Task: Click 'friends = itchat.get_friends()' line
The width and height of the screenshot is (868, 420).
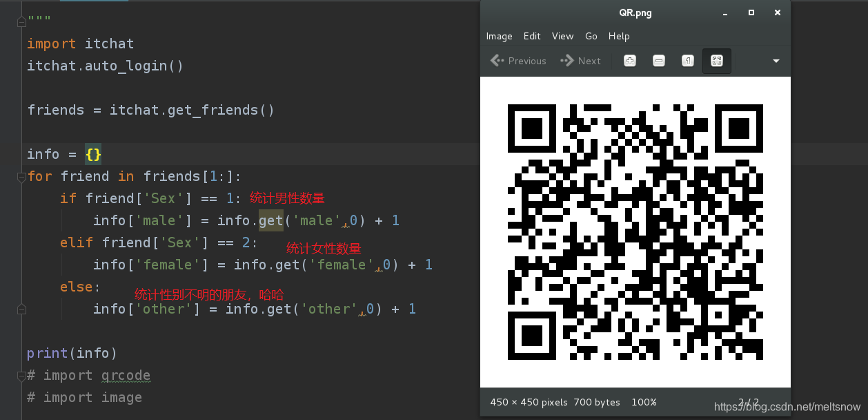Action: (151, 110)
